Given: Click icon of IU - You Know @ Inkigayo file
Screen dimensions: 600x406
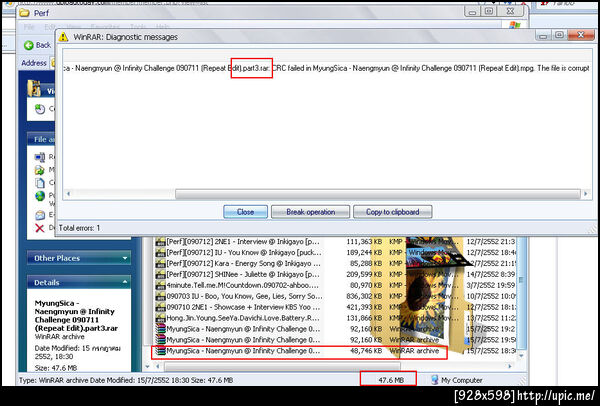Looking at the screenshot, I should pos(160,253).
